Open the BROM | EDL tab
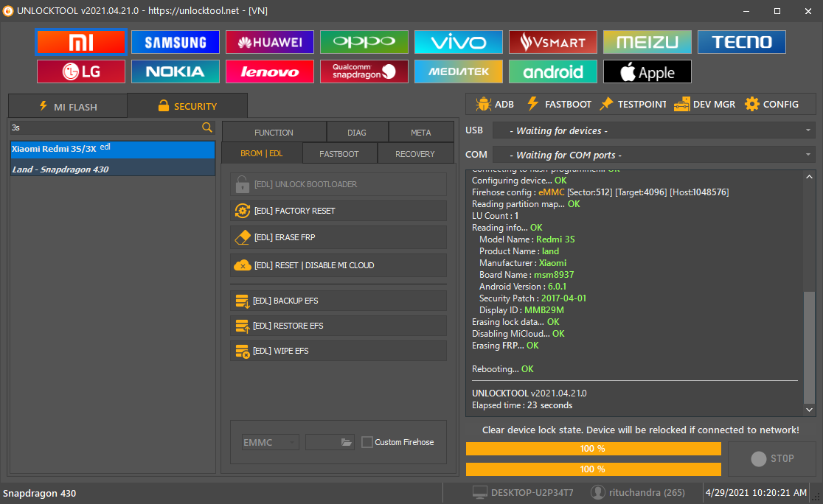823x504 pixels. pyautogui.click(x=261, y=153)
